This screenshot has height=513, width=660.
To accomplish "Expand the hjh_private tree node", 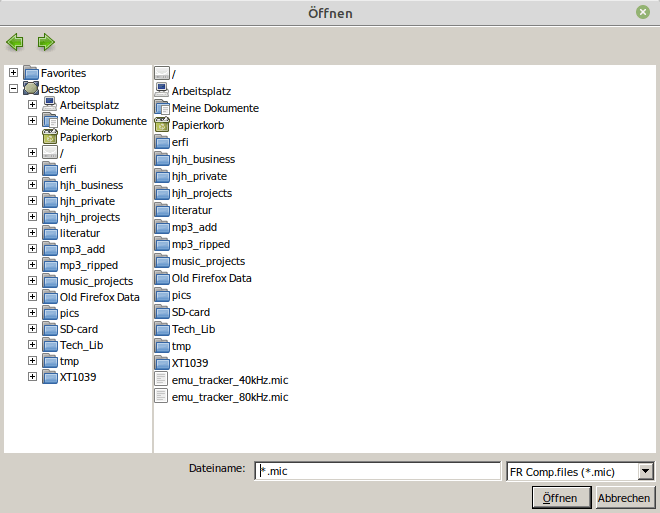I will click(x=32, y=201).
